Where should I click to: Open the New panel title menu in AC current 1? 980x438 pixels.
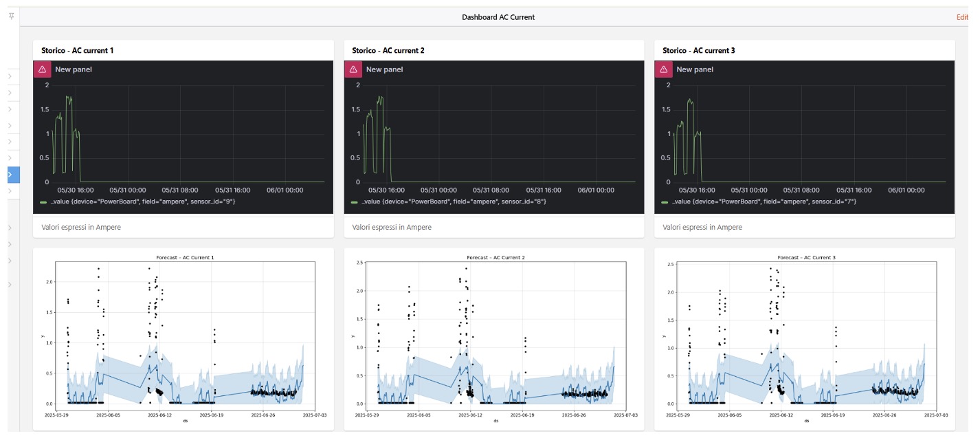tap(74, 69)
